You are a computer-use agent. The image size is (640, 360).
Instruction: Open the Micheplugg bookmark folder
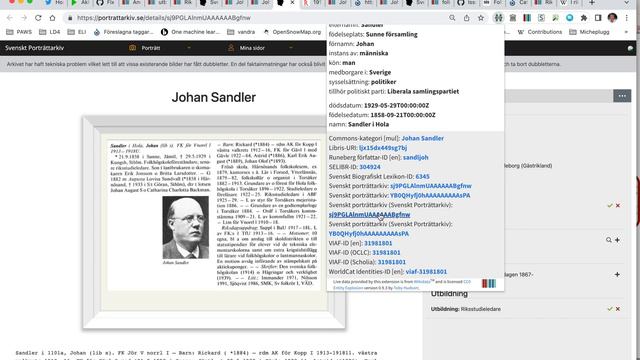pos(589,32)
